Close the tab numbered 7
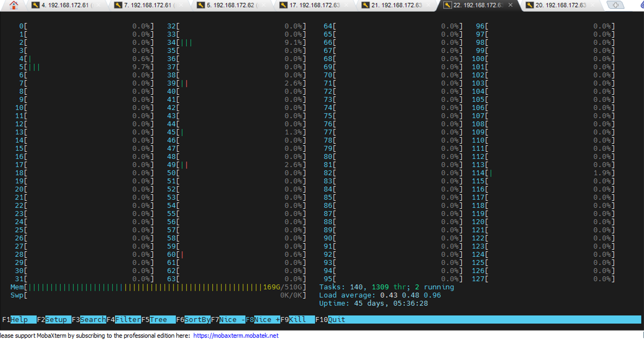Viewport: 644px width, 340px height. 180,5
